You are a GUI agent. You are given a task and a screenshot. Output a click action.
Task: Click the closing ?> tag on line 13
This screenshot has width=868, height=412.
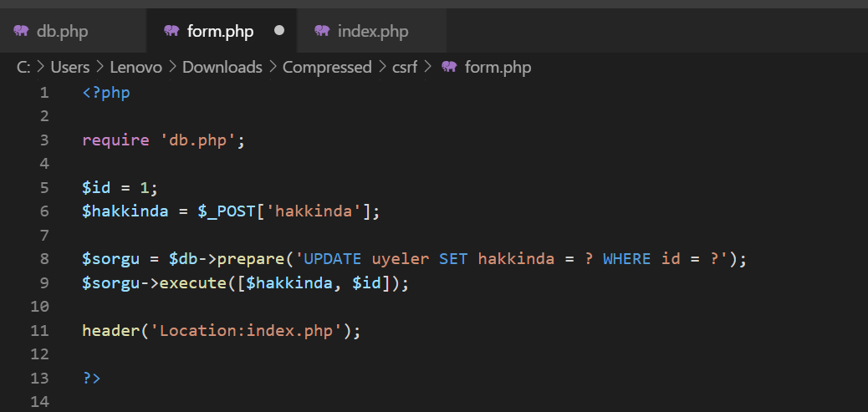tap(92, 379)
